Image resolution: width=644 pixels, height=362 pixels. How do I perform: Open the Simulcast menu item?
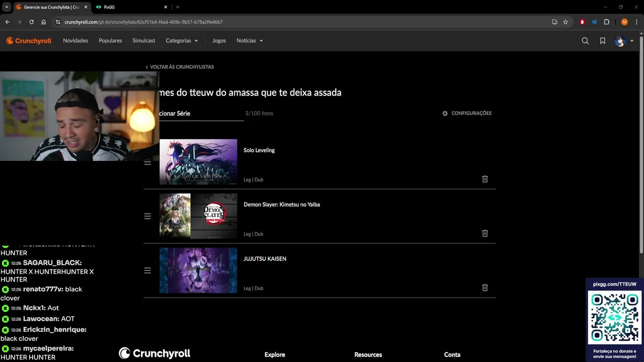(x=144, y=41)
